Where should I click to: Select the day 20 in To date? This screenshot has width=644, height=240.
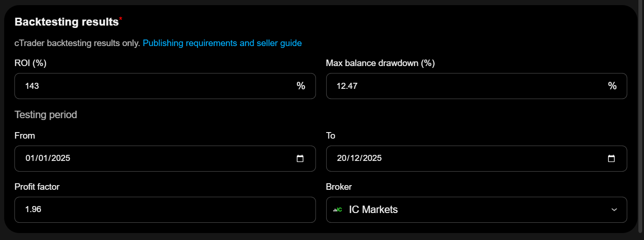tap(342, 159)
